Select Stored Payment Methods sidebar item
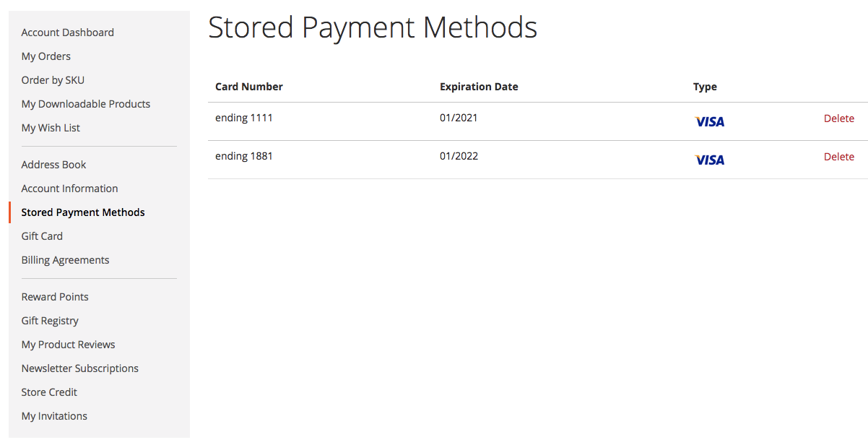 point(83,212)
